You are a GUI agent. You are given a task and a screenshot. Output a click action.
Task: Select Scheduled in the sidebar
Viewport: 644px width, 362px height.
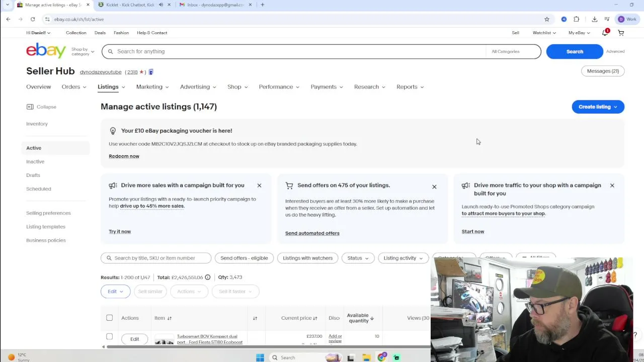(x=39, y=189)
